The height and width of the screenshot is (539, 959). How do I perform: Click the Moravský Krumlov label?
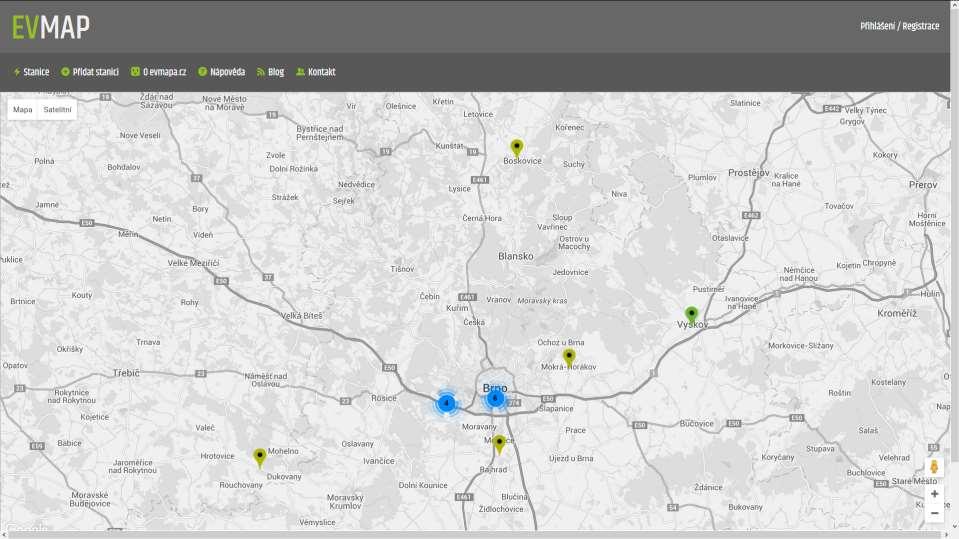(x=345, y=502)
